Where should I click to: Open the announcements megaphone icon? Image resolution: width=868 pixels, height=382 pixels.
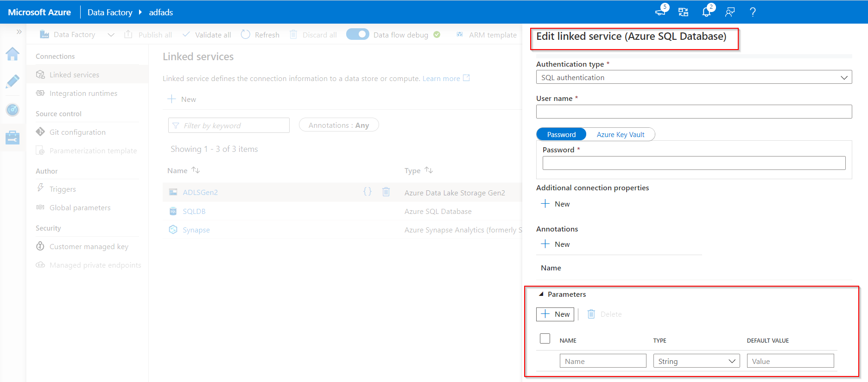pyautogui.click(x=661, y=12)
